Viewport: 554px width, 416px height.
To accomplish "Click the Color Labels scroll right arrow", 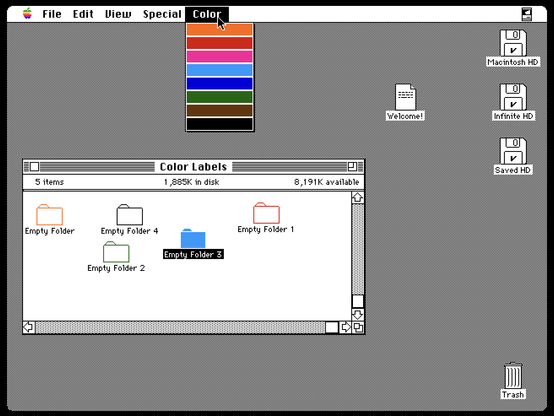I will click(345, 328).
